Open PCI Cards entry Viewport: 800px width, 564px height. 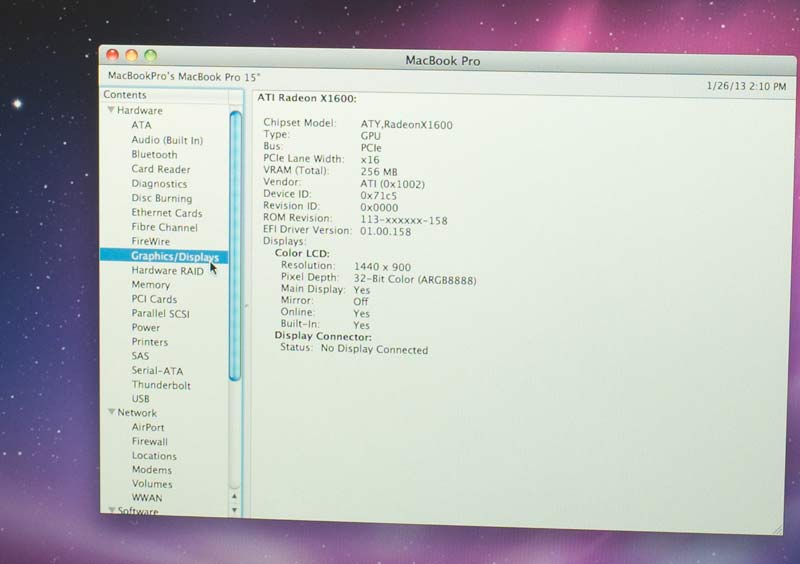tap(154, 299)
